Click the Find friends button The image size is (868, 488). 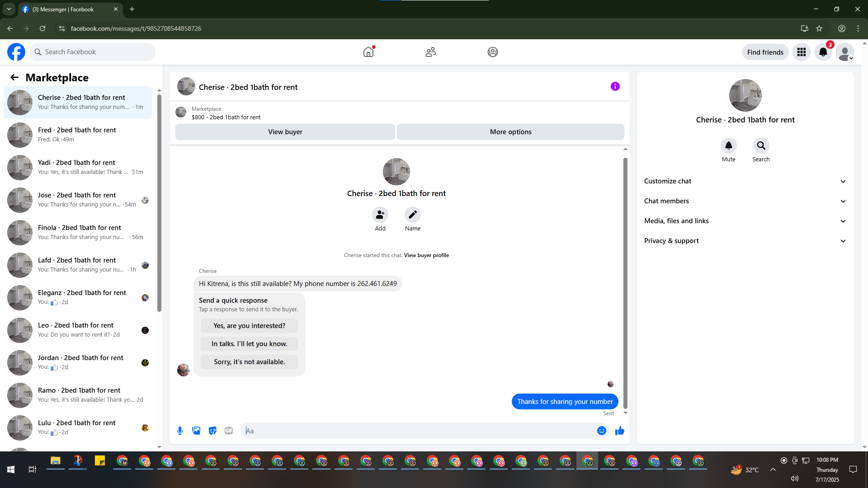pyautogui.click(x=765, y=52)
